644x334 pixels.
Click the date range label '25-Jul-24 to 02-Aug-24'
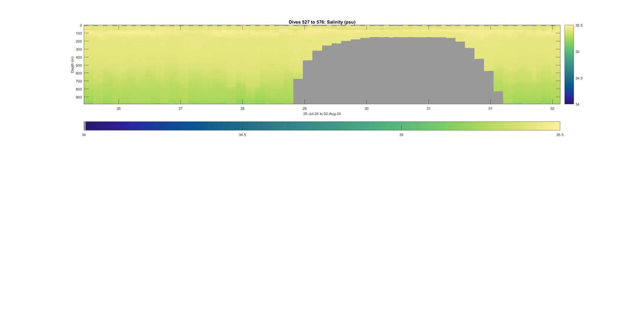(x=322, y=114)
